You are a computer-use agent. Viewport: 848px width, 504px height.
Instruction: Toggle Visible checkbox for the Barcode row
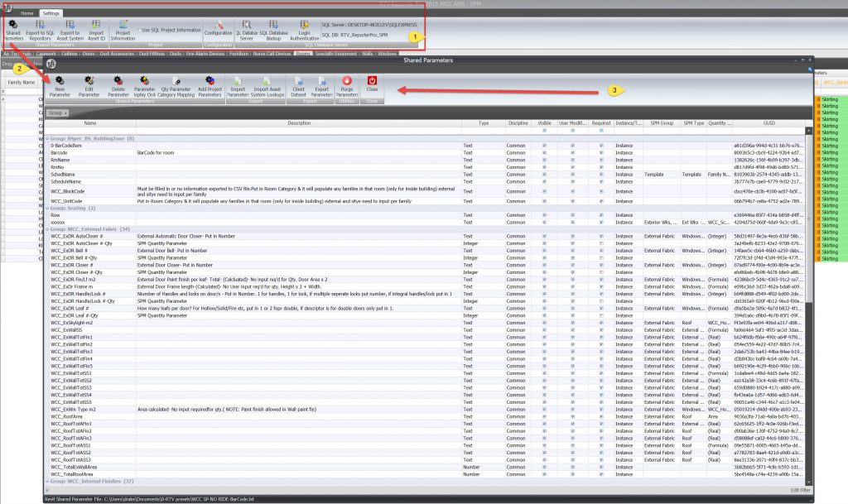point(544,152)
